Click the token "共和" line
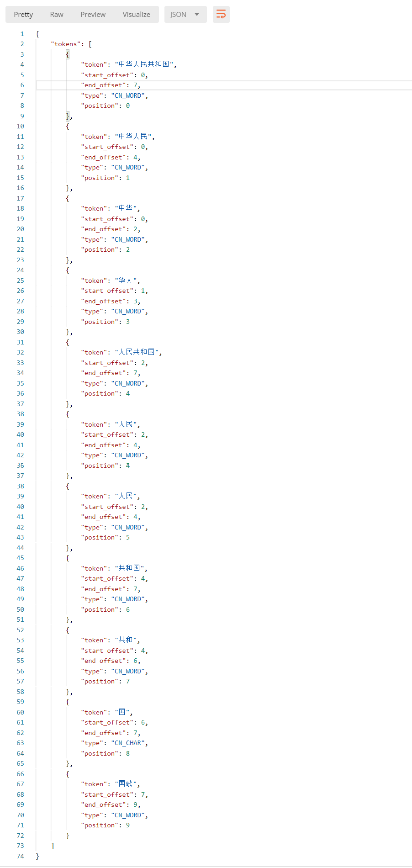The image size is (412, 868). [111, 640]
